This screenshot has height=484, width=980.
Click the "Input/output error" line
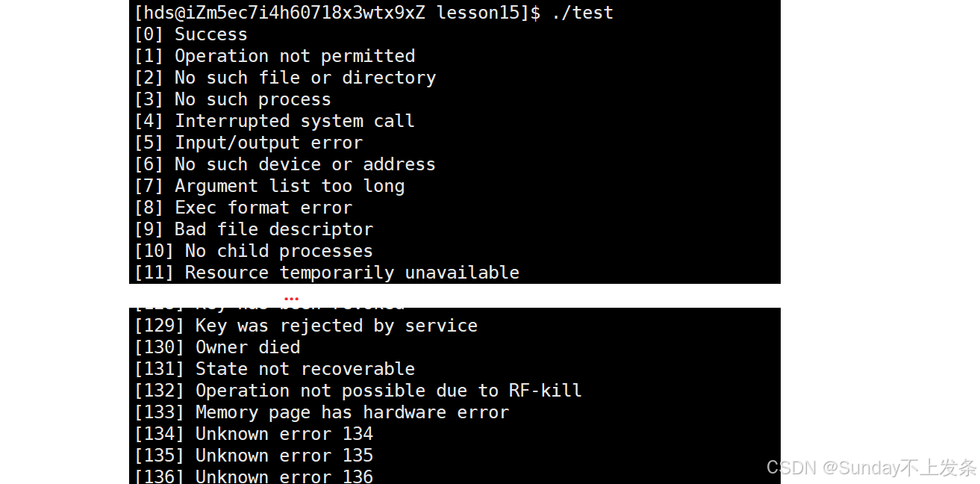click(x=249, y=143)
